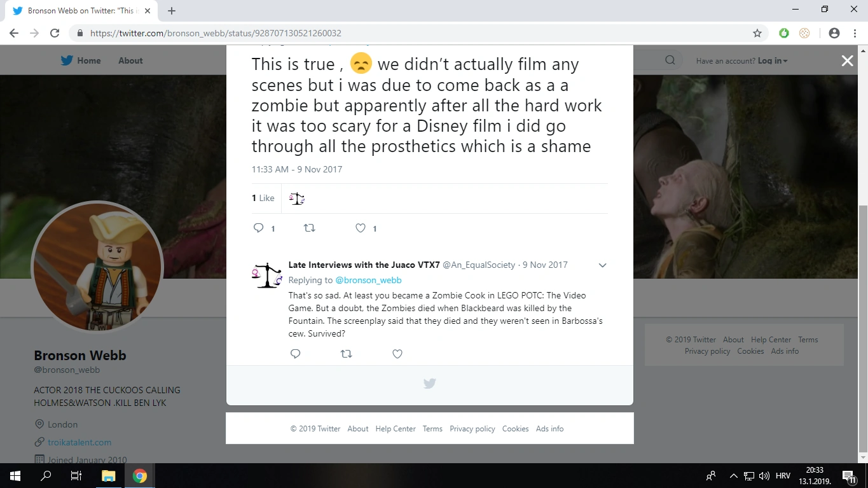Viewport: 868px width, 488px height.
Task: Click the Twitter search magnifier icon
Action: coord(670,60)
